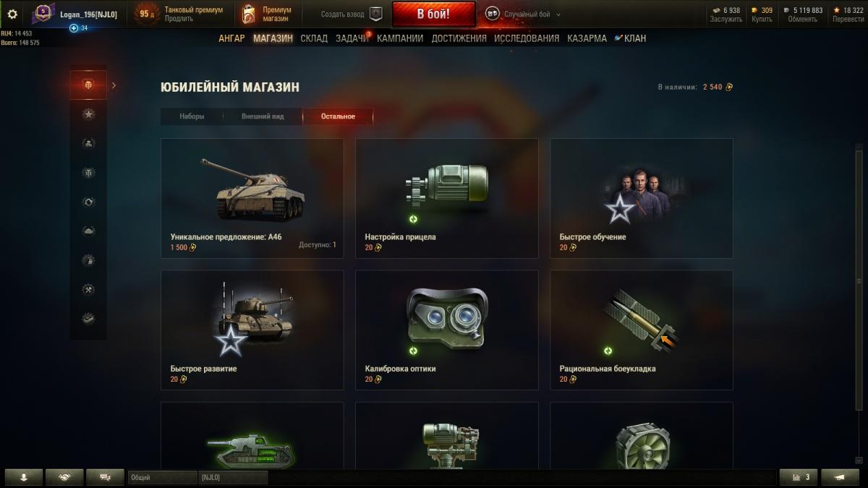This screenshot has width=868, height=488.
Task: Open the A46 unique offer card
Action: pos(252,198)
